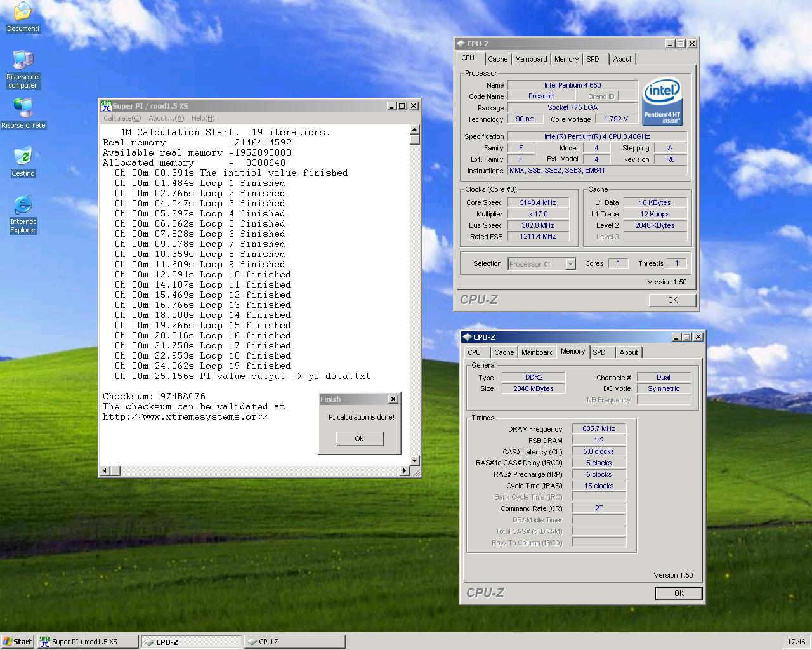Close the Finish dialog with X

pyautogui.click(x=393, y=399)
